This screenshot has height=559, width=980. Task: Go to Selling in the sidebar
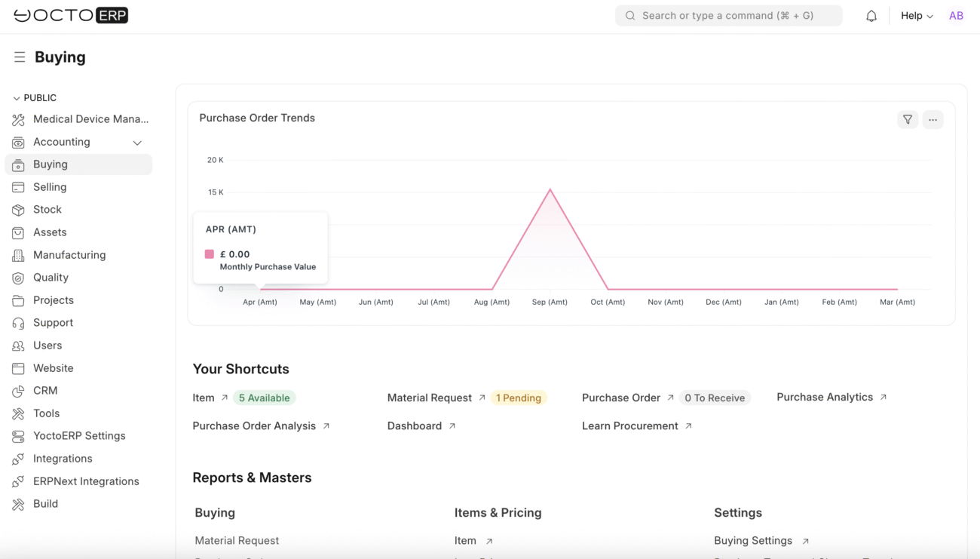(50, 187)
